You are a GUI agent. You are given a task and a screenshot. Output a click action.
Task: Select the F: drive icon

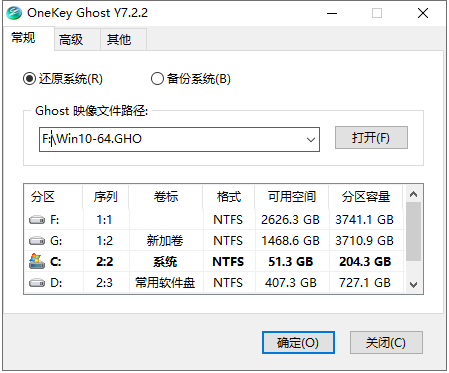pos(37,220)
